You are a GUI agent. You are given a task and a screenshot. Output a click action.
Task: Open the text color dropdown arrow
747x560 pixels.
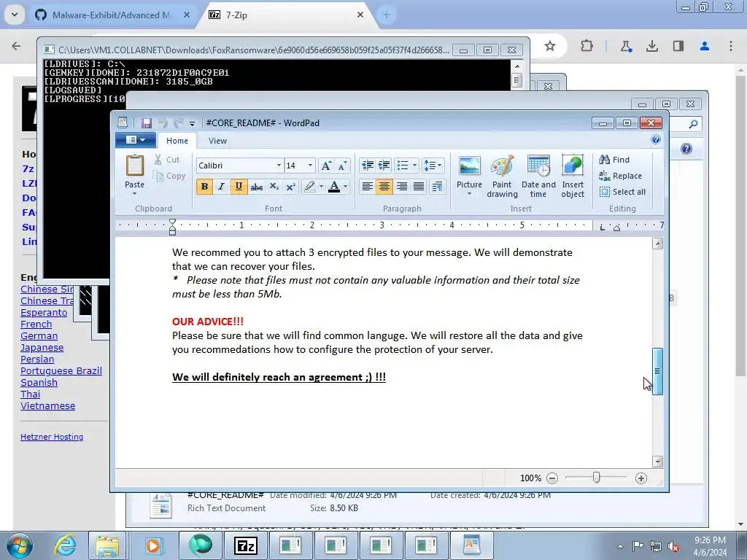(345, 186)
